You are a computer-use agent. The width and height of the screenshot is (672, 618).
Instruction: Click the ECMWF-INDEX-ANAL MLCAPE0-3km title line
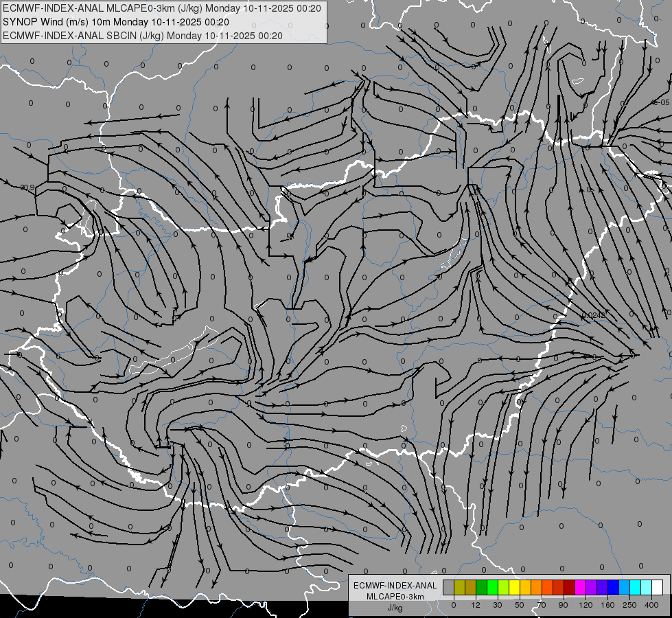[x=162, y=8]
